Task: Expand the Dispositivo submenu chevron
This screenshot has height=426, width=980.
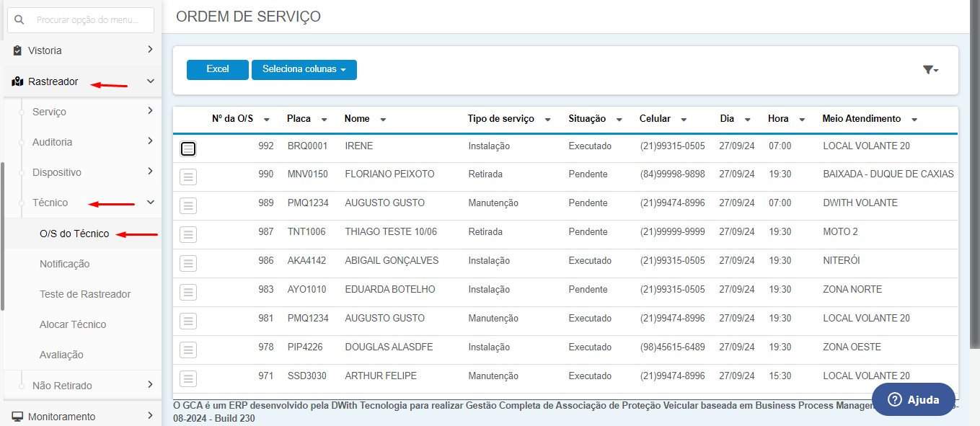Action: click(x=150, y=172)
